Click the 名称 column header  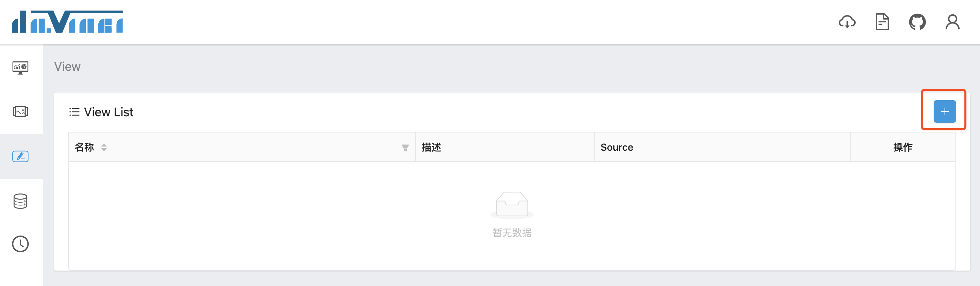(84, 147)
